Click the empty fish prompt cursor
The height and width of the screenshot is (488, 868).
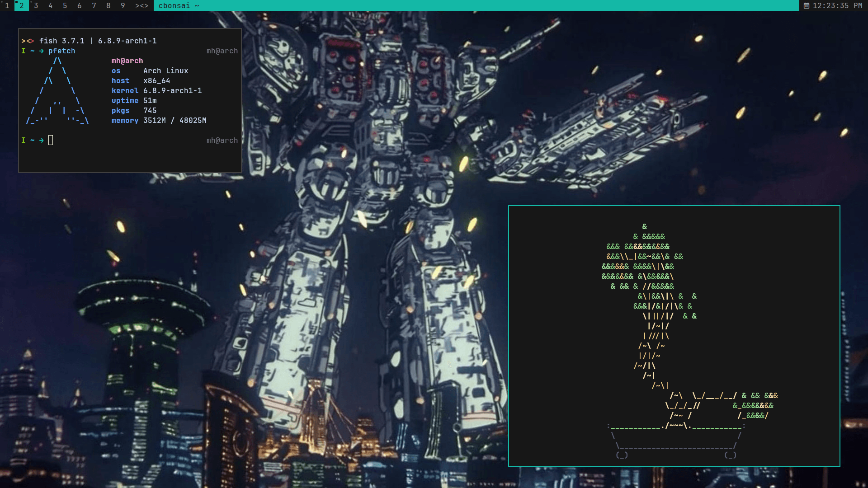(51, 141)
